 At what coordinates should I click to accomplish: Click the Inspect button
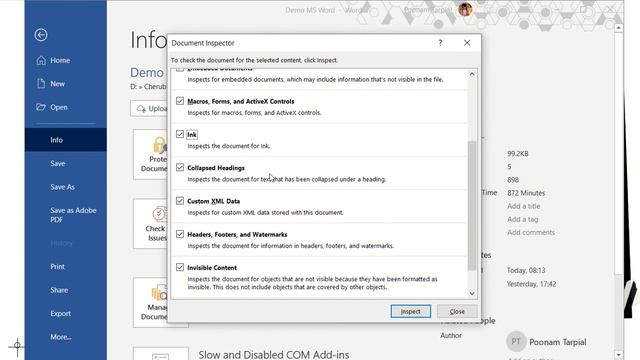pos(411,311)
